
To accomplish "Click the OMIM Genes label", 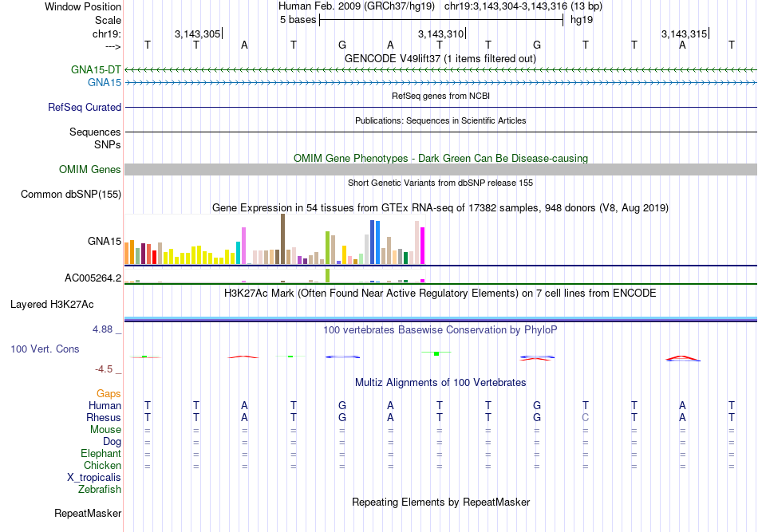I will point(90,170).
